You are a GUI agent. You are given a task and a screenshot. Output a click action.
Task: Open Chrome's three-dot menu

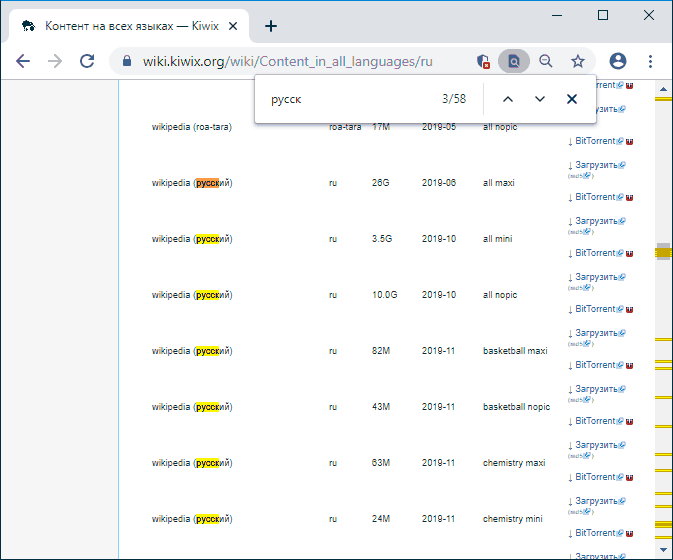(650, 61)
